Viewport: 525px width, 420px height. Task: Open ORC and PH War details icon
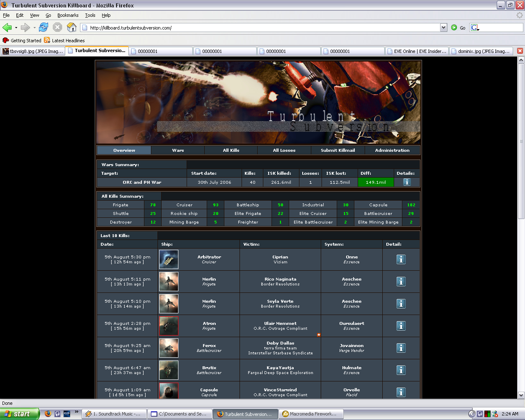(x=407, y=182)
